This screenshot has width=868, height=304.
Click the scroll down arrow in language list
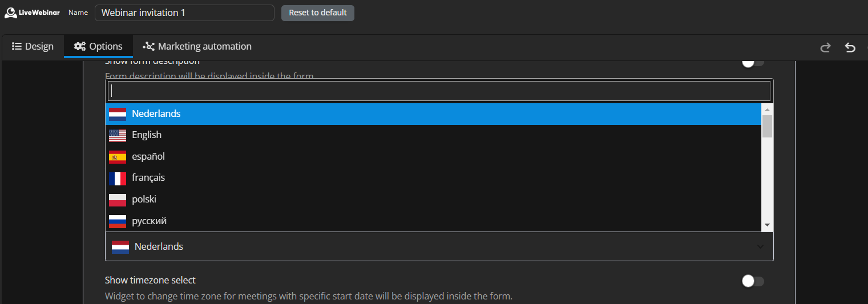coord(767,225)
